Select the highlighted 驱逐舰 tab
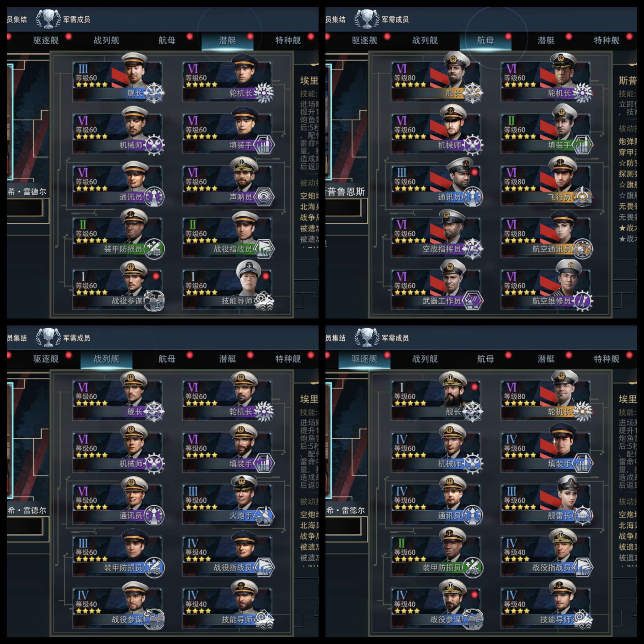 pyautogui.click(x=364, y=359)
